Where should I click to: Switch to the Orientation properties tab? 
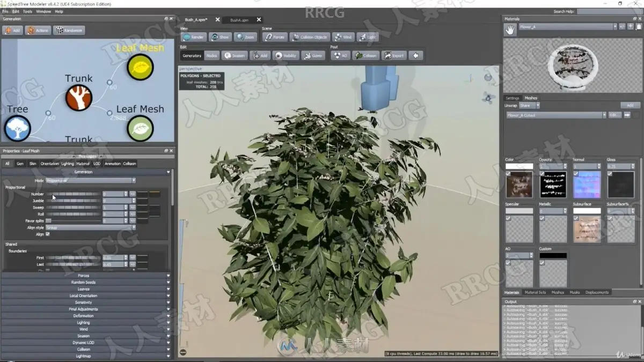point(50,164)
